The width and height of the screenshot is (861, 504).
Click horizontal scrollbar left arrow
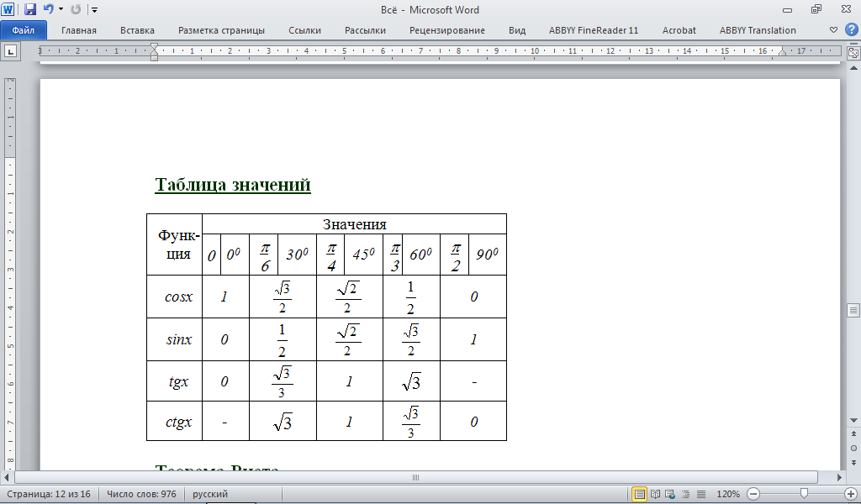tap(7, 477)
